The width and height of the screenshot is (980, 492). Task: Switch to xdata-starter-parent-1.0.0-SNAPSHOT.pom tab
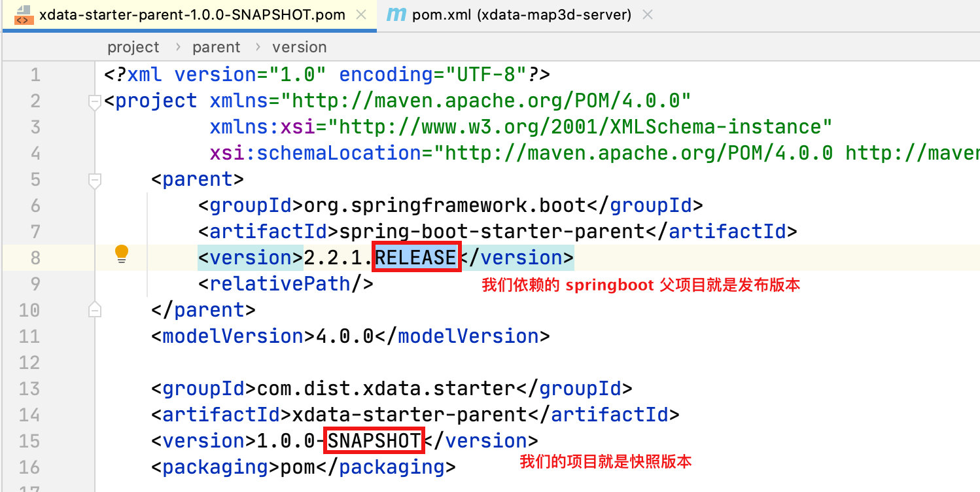[192, 14]
